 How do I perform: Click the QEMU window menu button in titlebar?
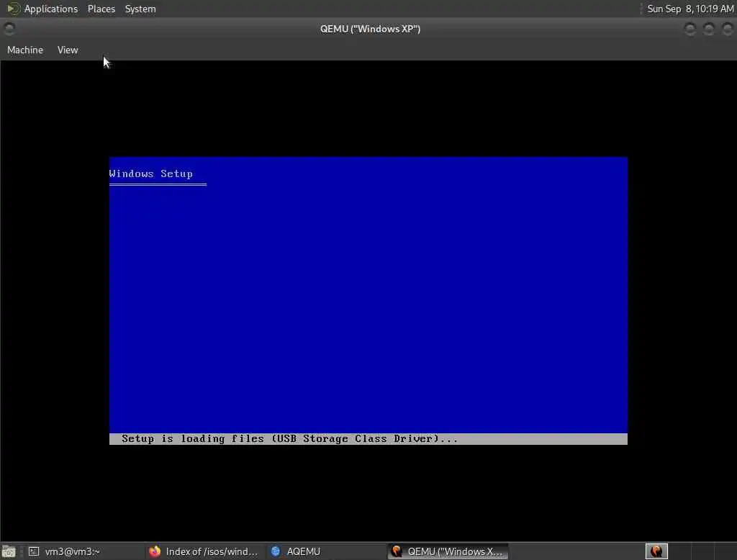(x=9, y=30)
